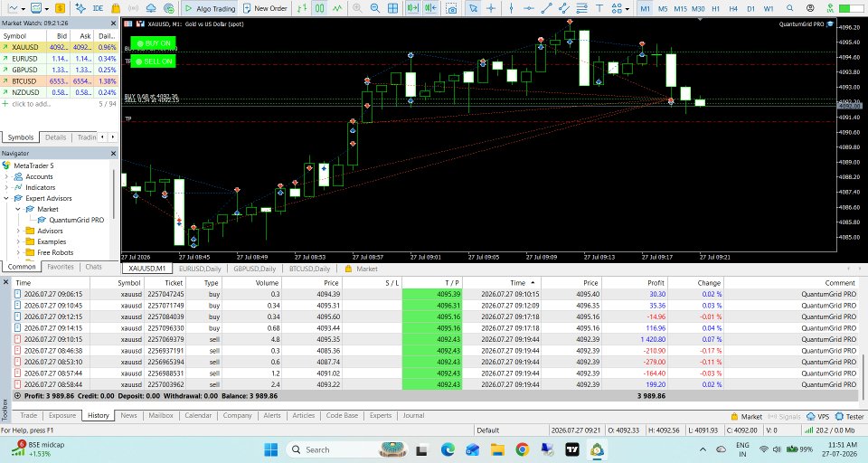Switch chart to M15 timeframe
Screen dimensions: 868x463
coord(680,9)
